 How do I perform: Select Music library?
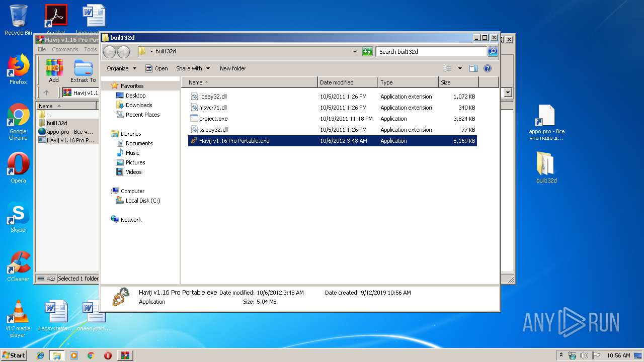coord(132,153)
